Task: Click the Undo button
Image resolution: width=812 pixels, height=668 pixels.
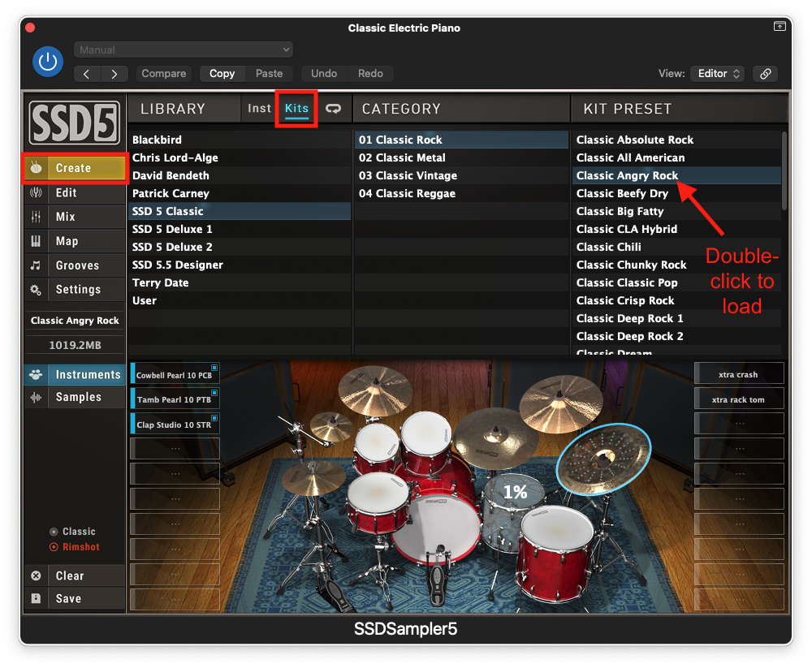Action: 324,74
